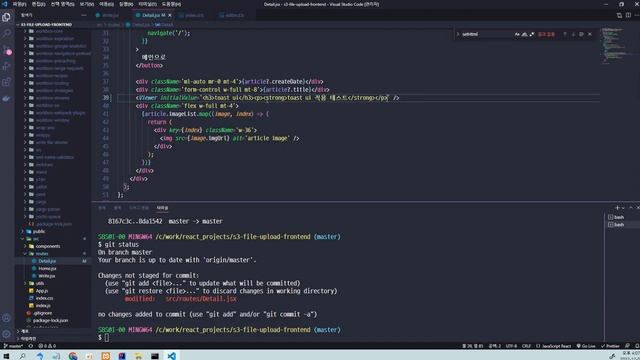
Task: Change JavaScript React language mode
Action: 553,346
